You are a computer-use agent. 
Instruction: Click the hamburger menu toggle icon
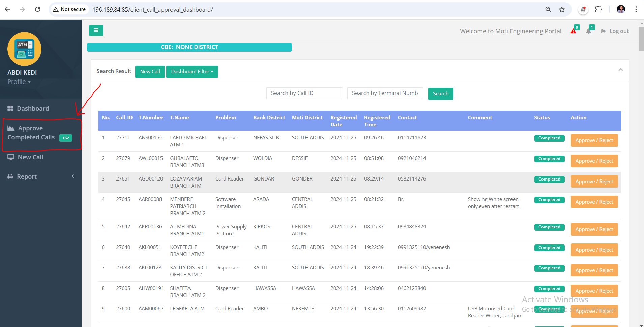pos(96,30)
